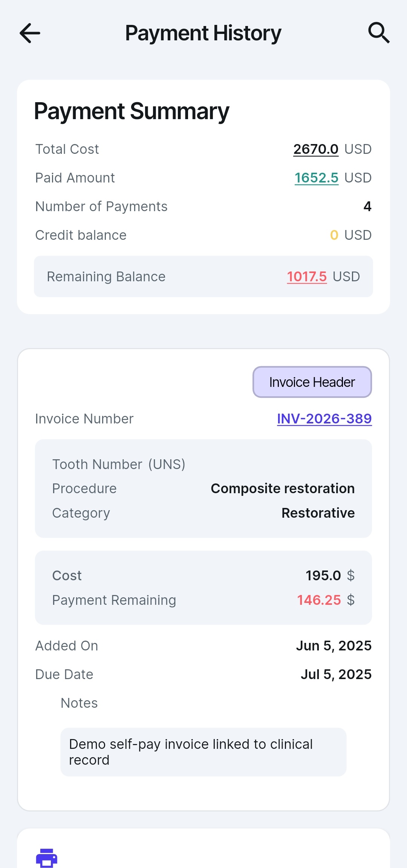Select the Payment Summary heading
407x868 pixels.
point(132,111)
